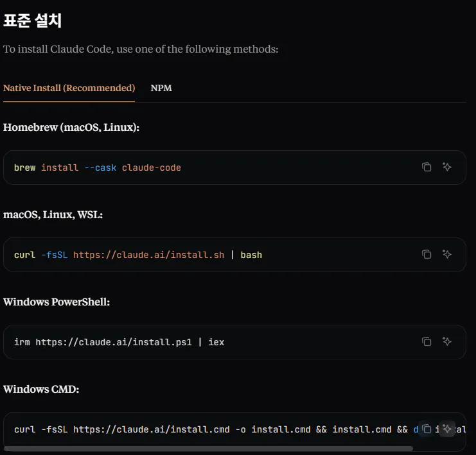Ask AI about the Windows CMD command
Screen dimensions: 476x455
point(447,429)
